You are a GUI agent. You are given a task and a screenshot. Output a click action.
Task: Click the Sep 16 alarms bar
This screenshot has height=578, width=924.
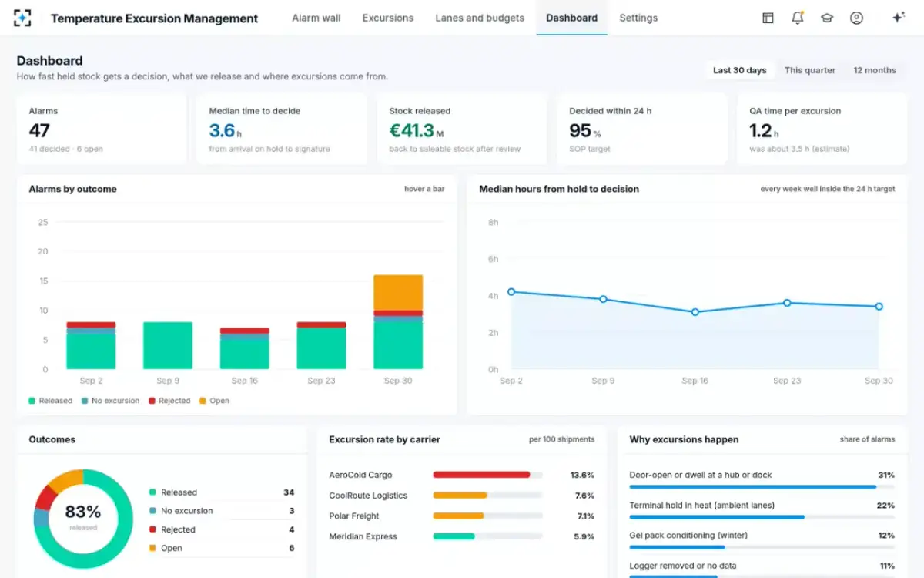coord(245,348)
